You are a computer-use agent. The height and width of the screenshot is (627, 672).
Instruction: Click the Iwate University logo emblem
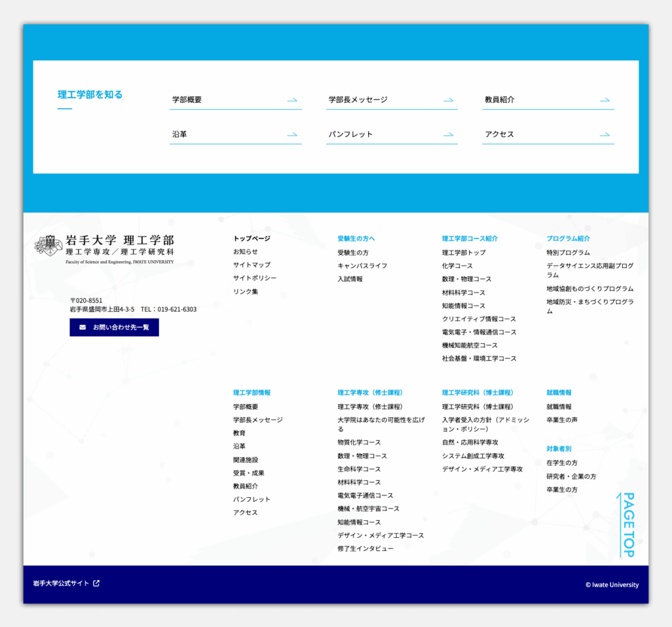pos(49,245)
